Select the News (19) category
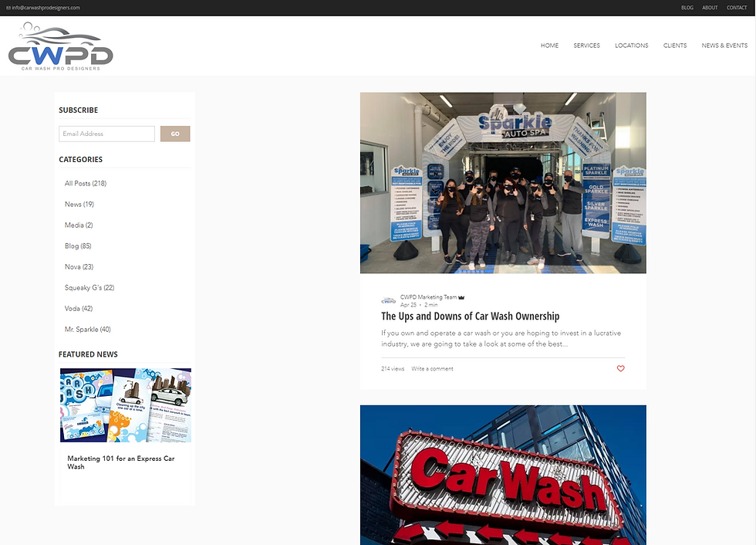756x545 pixels. [79, 204]
